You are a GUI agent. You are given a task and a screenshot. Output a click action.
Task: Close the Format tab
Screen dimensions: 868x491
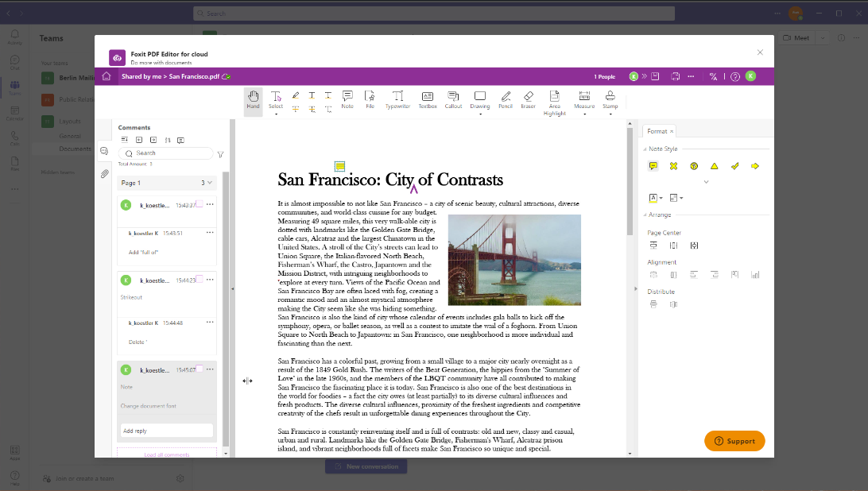[x=672, y=131]
